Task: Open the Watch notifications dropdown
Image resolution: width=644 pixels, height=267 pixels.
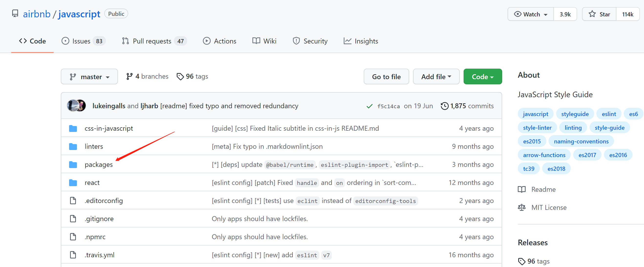Action: point(530,14)
